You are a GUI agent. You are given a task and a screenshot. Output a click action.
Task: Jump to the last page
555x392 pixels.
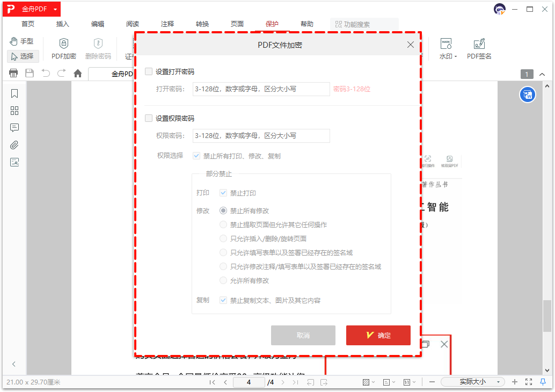[x=295, y=382]
